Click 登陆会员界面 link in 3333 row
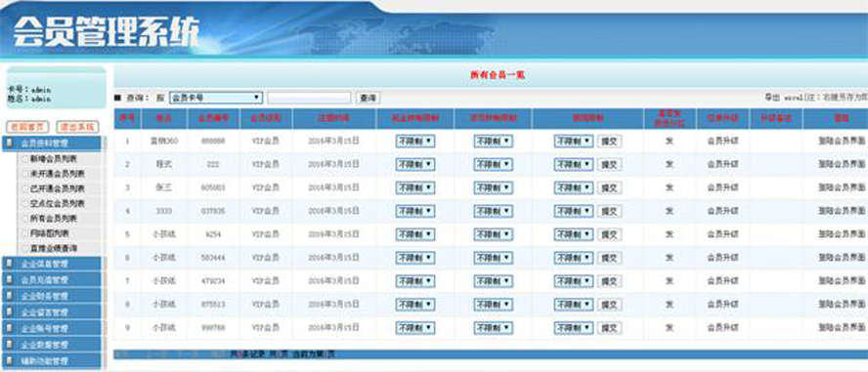The image size is (868, 372). pos(842,211)
